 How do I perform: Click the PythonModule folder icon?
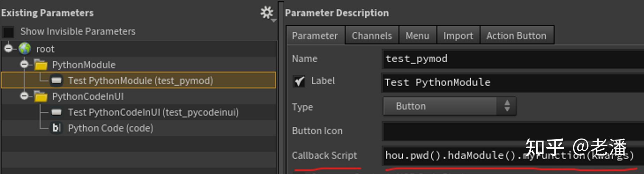[x=41, y=65]
